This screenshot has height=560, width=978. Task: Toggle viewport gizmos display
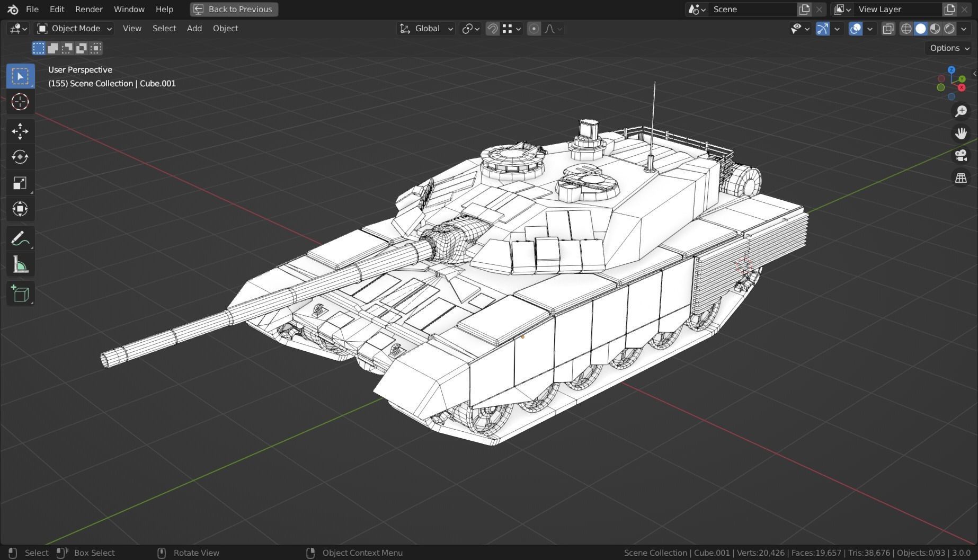tap(822, 29)
